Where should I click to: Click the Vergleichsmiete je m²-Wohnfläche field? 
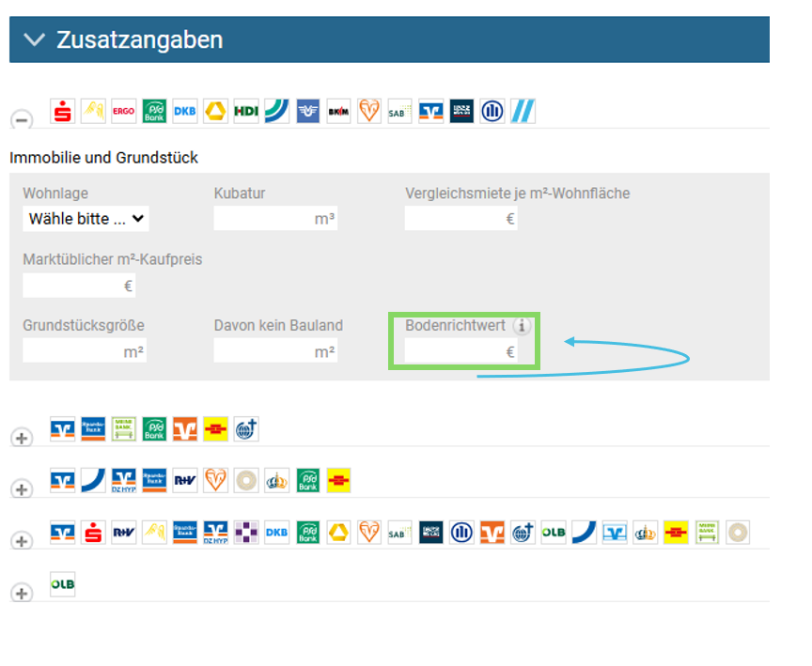(461, 218)
